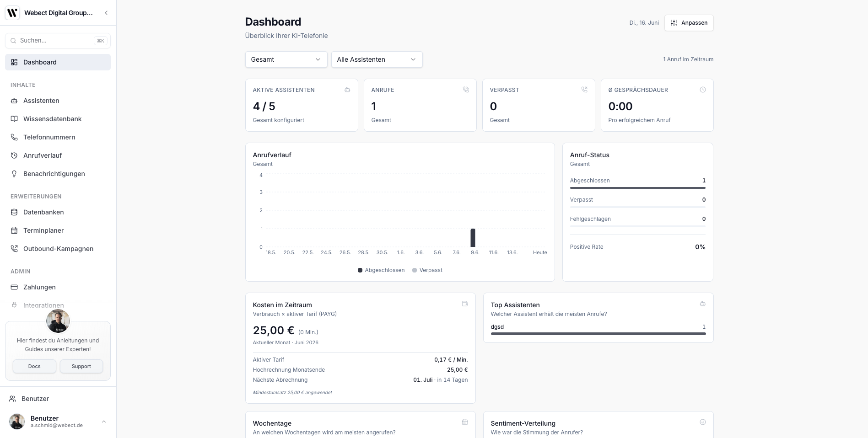This screenshot has height=438, width=868.
Task: Click the calendar icon on the Wochentage card
Action: [465, 422]
